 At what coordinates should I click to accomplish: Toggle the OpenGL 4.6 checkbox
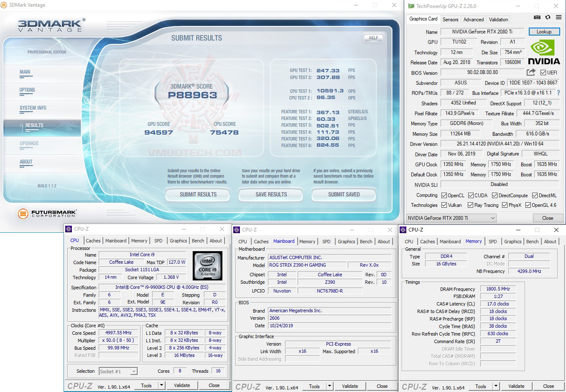(x=528, y=205)
